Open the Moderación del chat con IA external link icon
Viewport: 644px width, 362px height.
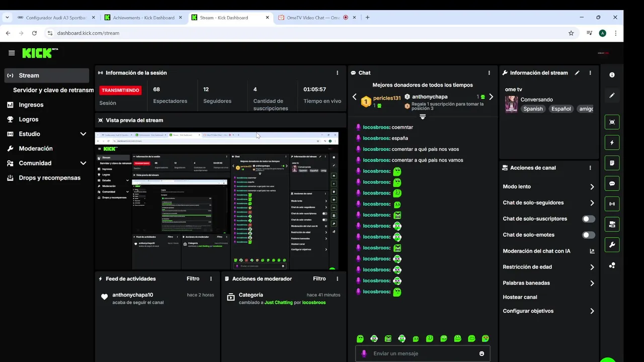click(x=592, y=251)
